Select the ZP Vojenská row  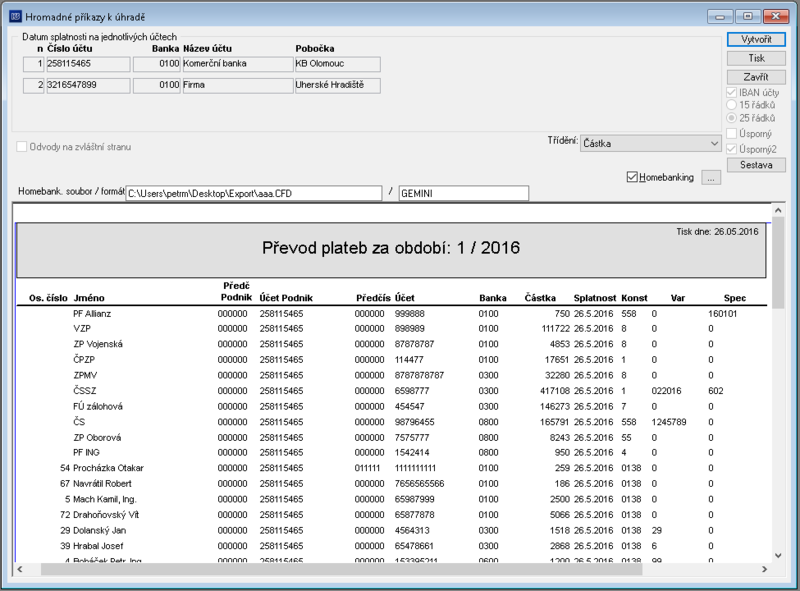click(392, 344)
